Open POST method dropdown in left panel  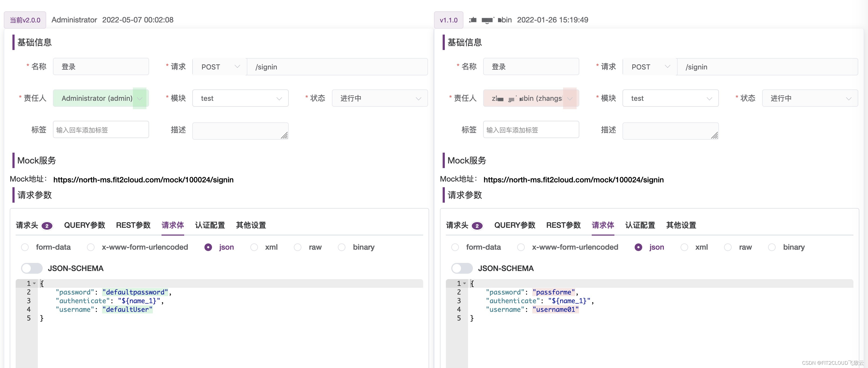[x=220, y=67]
